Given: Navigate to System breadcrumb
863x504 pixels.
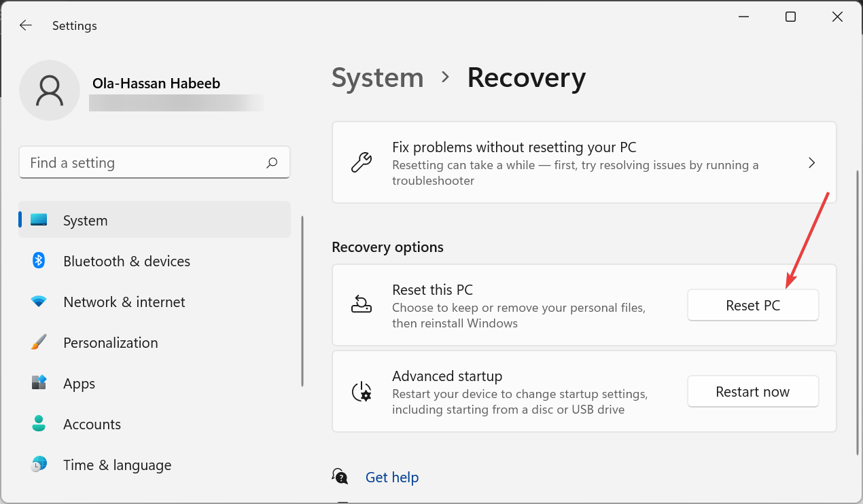Looking at the screenshot, I should (x=378, y=78).
